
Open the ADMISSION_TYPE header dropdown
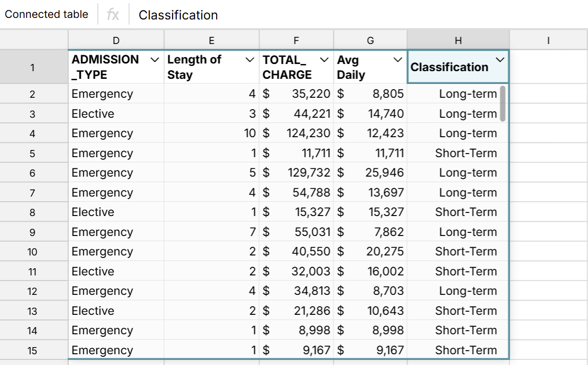pos(155,59)
